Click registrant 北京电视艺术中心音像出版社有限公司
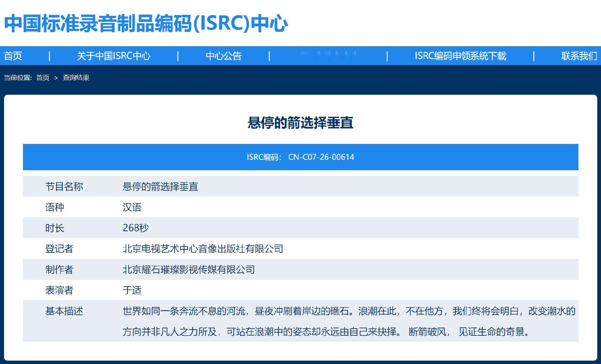 (203, 249)
